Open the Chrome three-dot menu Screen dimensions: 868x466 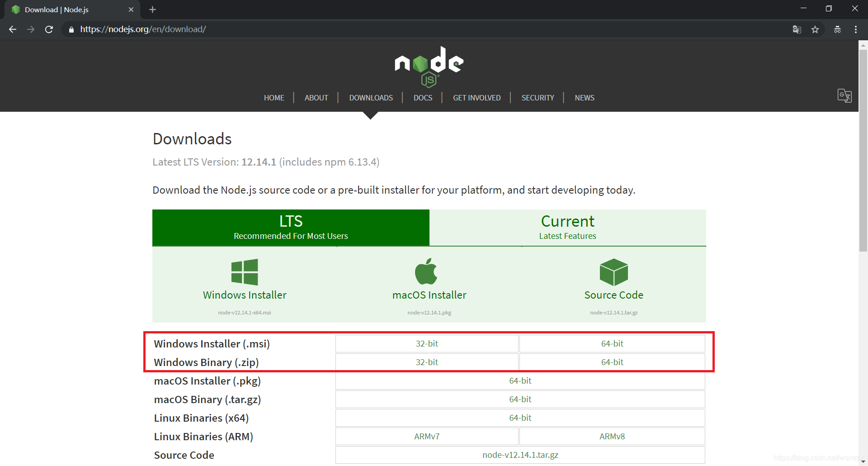(x=856, y=29)
